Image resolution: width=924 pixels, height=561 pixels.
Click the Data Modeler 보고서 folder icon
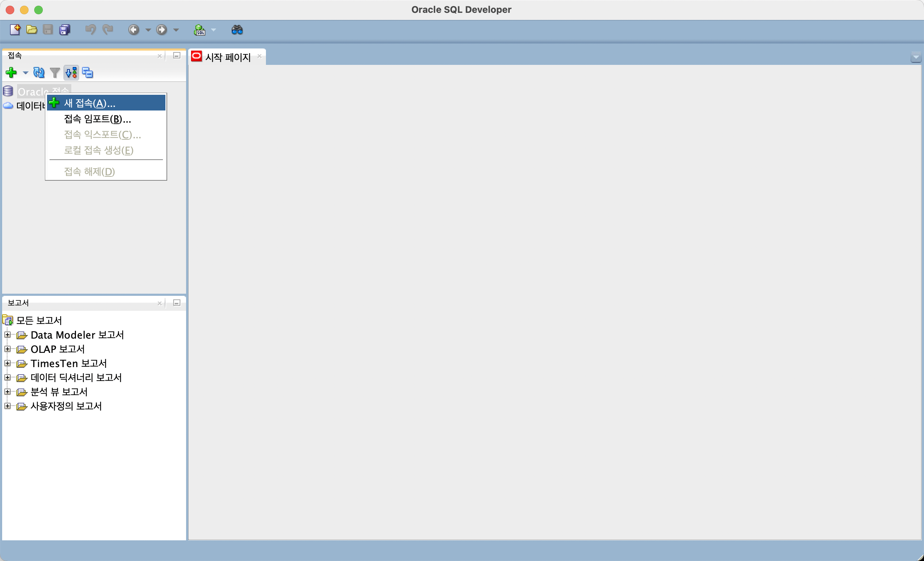[22, 335]
